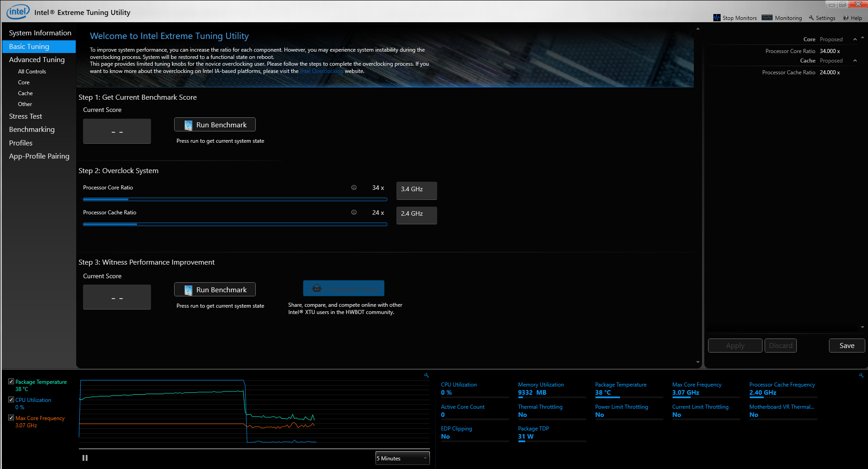Click proposed Processor Core Ratio value 34.000 x
868x469 pixels.
coord(829,51)
